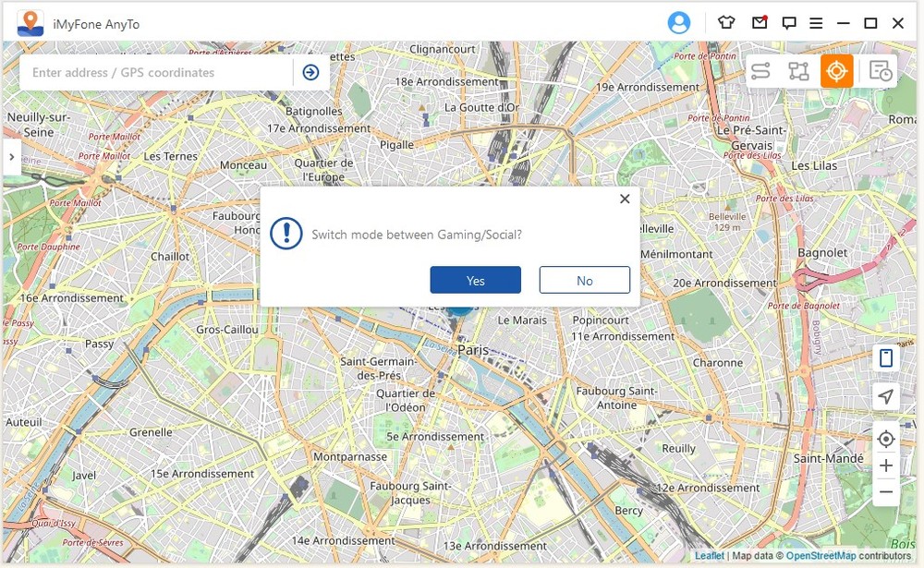Maximize the AnyTo window
Screen dimensions: 924x568
point(870,23)
